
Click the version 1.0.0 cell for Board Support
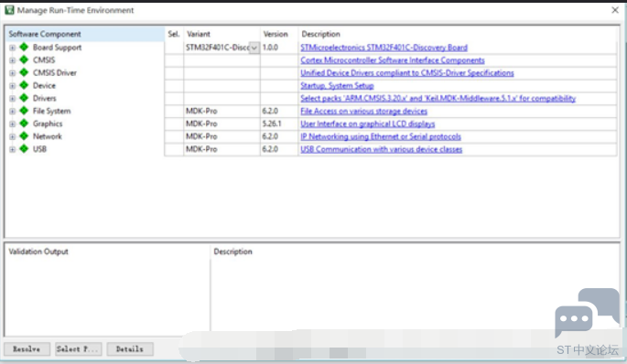[279, 48]
